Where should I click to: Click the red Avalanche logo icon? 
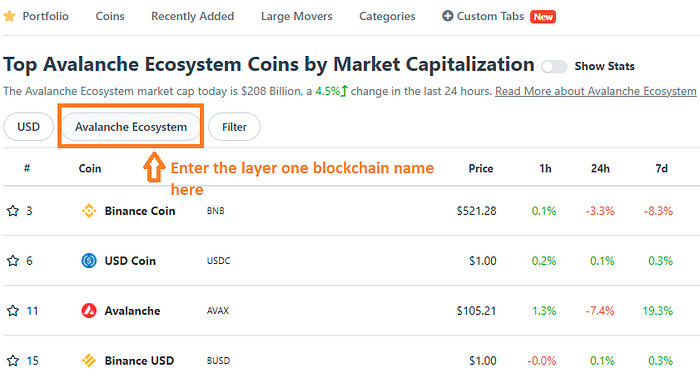[89, 310]
